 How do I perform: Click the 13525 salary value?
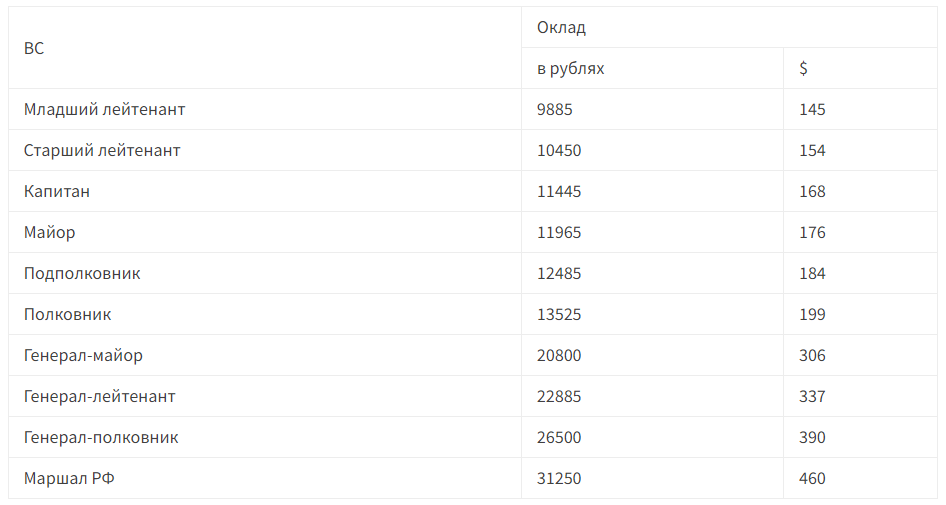pos(559,315)
